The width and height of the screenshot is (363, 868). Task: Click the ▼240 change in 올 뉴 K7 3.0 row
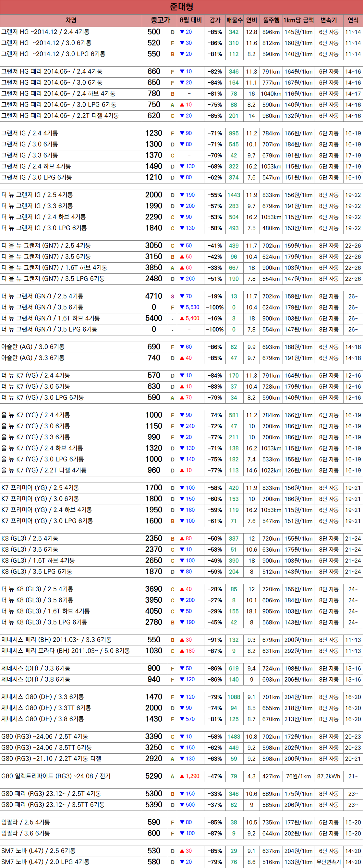(187, 426)
